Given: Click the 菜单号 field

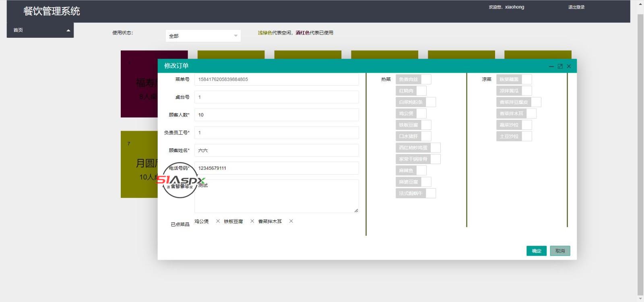Looking at the screenshot, I should click(277, 79).
